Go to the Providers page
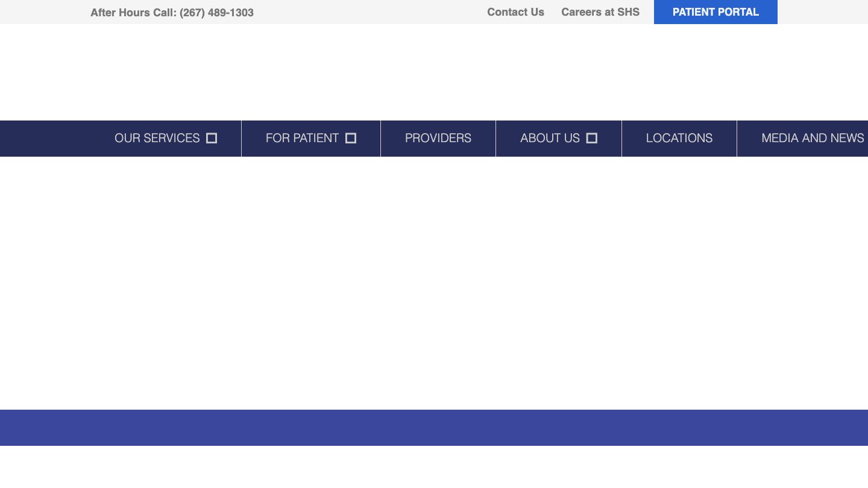 (x=438, y=139)
